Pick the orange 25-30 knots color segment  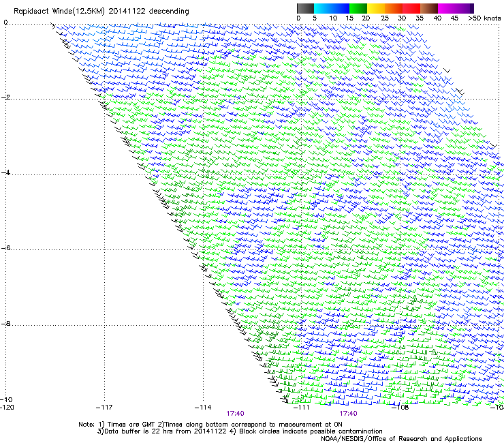394,8
